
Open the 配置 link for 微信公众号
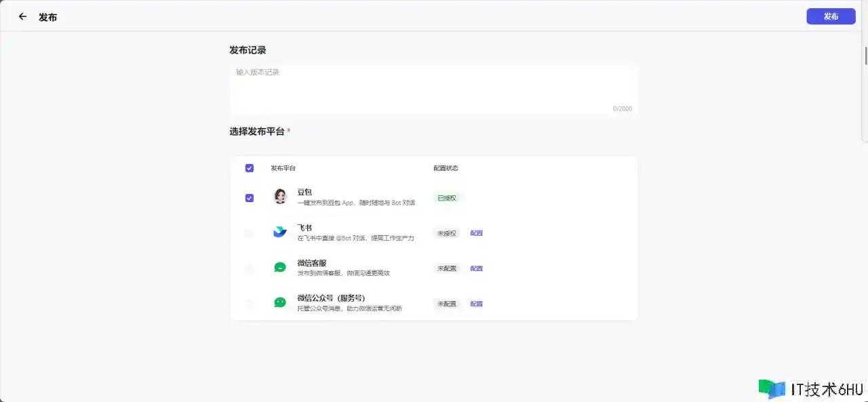(x=477, y=304)
